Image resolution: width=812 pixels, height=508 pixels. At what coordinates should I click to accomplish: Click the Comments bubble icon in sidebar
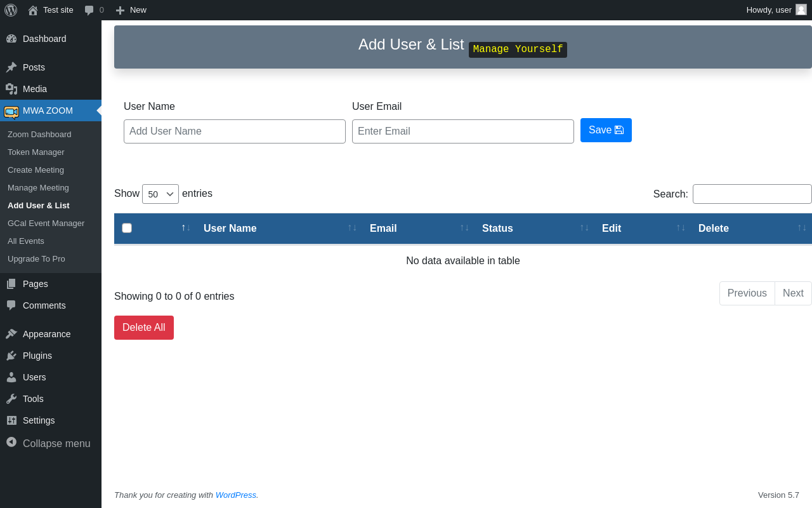[11, 305]
